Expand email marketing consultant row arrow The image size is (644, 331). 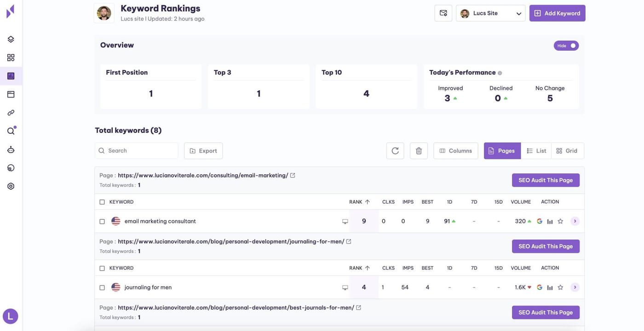point(575,222)
